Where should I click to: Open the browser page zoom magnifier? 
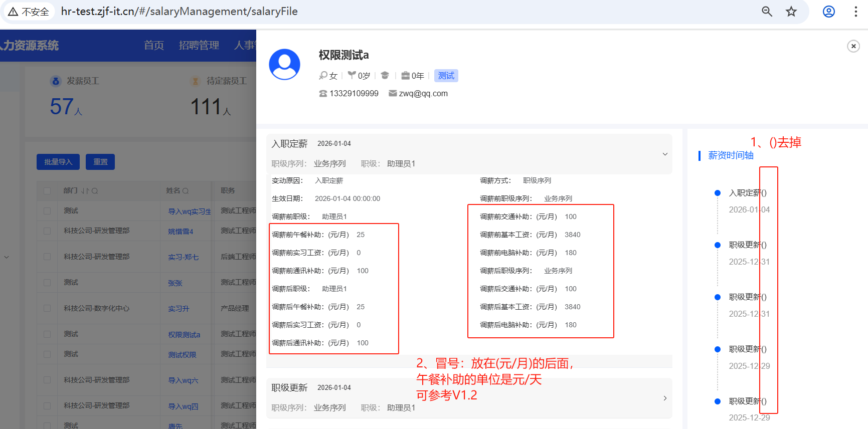(767, 12)
